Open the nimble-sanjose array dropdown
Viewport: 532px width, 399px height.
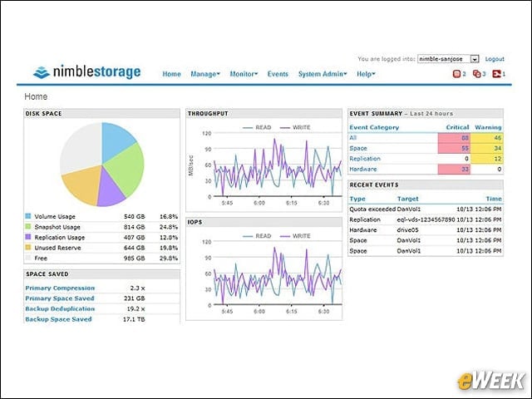pos(448,59)
